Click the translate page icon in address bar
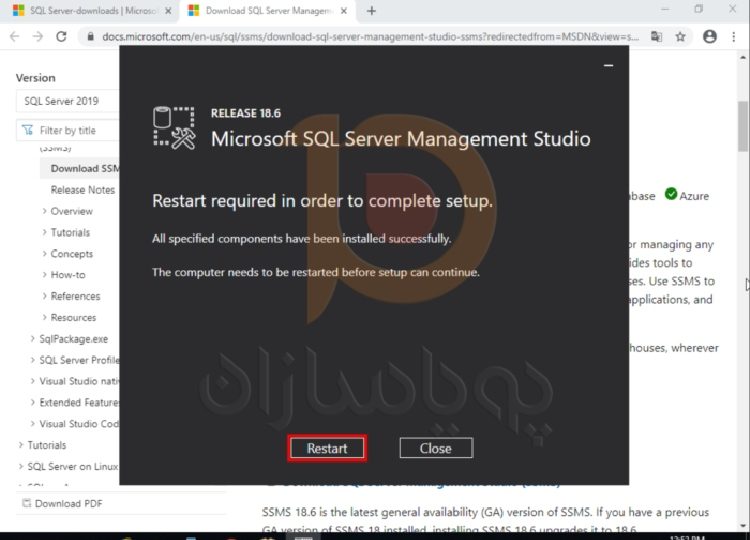Image resolution: width=750 pixels, height=540 pixels. coord(656,36)
